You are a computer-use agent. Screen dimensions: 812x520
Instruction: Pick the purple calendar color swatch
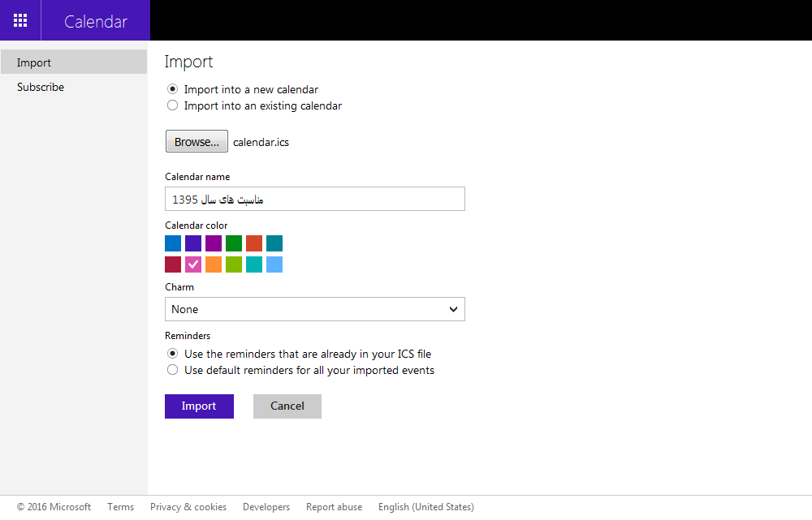pyautogui.click(x=214, y=243)
